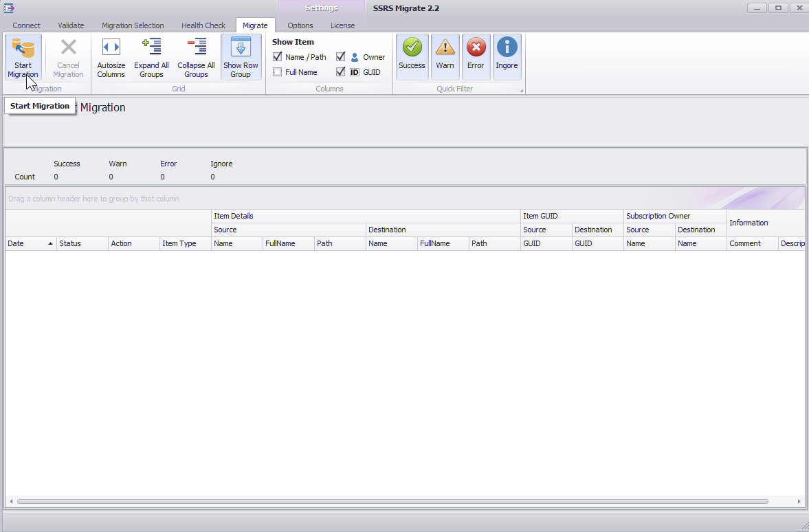Click the Item Type column header
809x532 pixels.
tap(186, 243)
